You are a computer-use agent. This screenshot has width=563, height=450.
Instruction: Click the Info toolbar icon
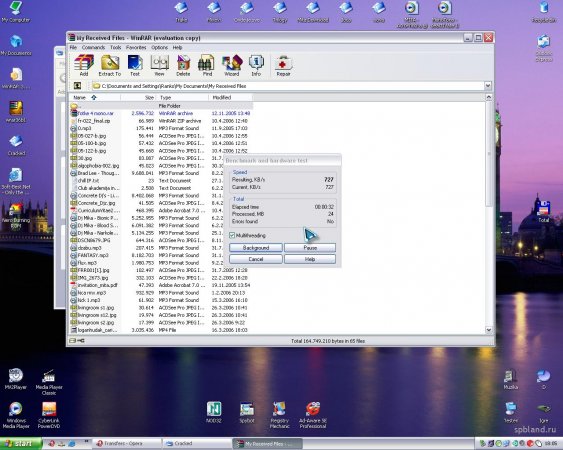[256, 65]
